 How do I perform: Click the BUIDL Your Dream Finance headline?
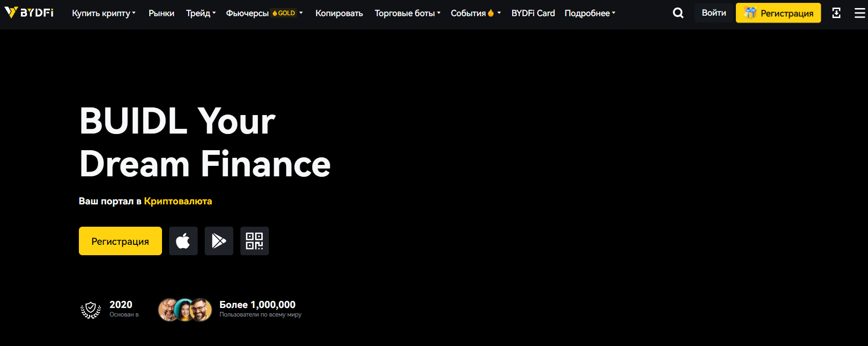(x=205, y=142)
